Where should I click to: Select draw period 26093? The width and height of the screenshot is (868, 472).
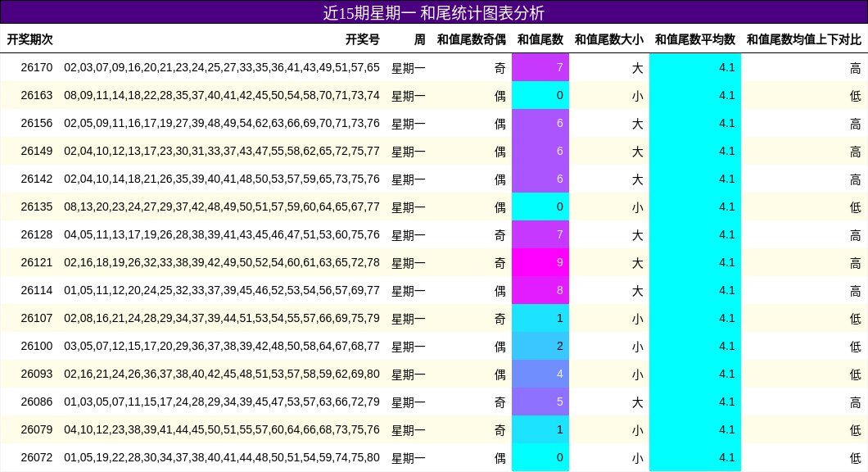[x=37, y=374]
